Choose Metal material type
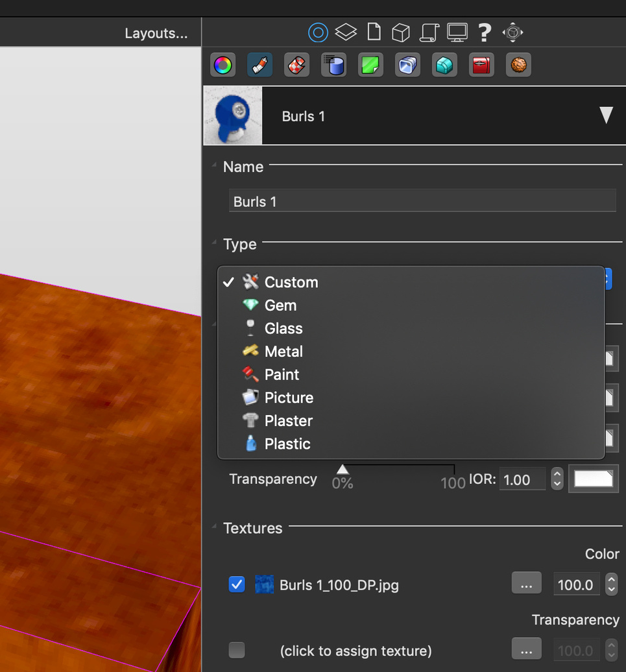The width and height of the screenshot is (626, 672). click(411, 352)
